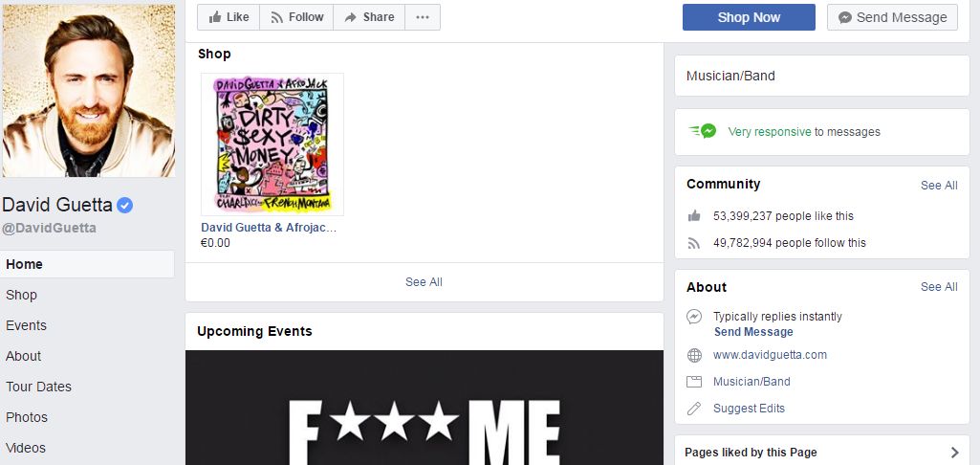Viewport: 980px width, 465px height.
Task: Click the Shop Now button
Action: (749, 17)
